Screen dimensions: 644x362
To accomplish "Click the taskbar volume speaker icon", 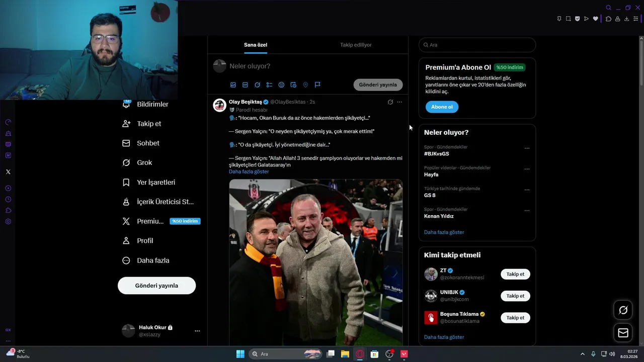I will point(612,354).
